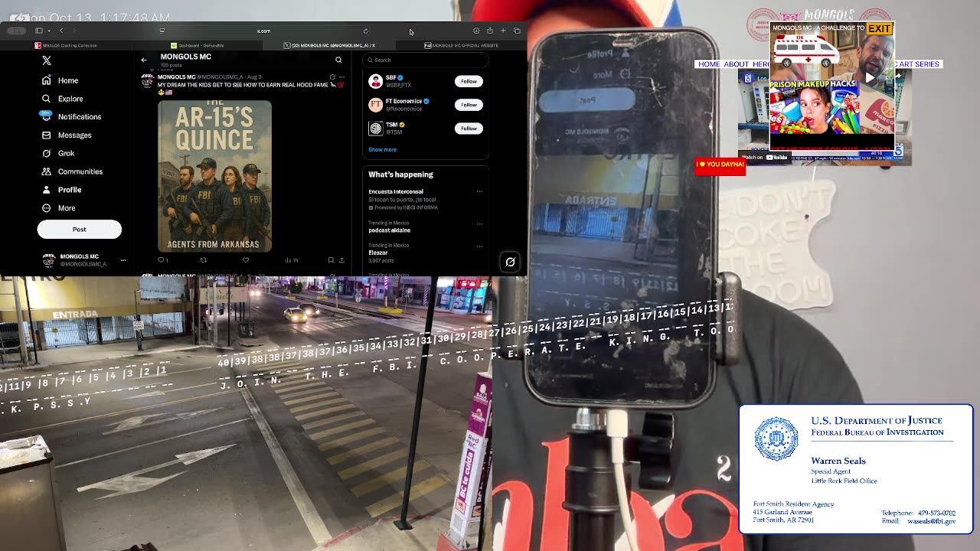Switch to SINALOA Clothing Collection tab
The height and width of the screenshot is (551, 980).
click(x=67, y=45)
